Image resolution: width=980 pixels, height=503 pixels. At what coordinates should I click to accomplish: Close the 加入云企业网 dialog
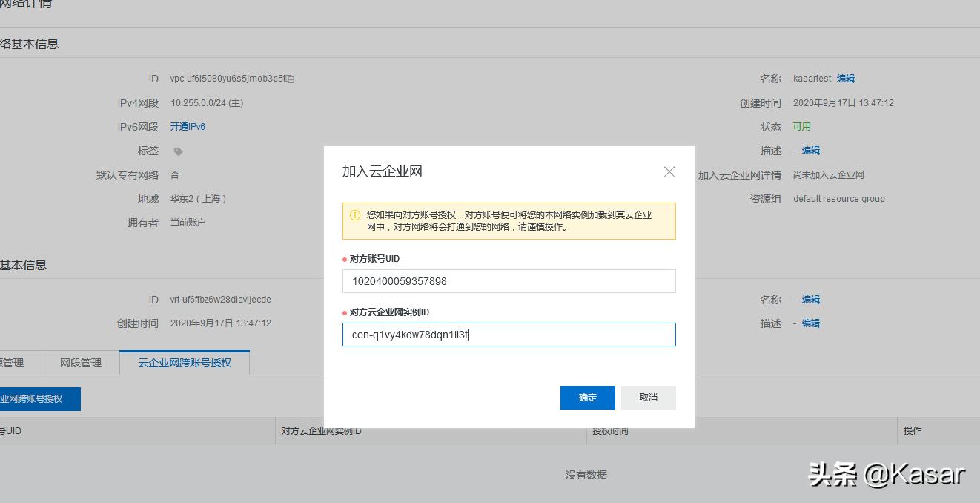coord(669,171)
